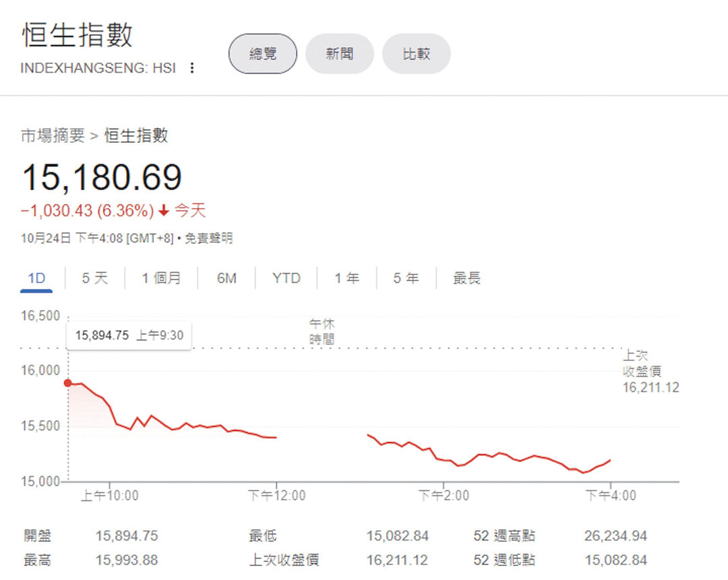Viewport: 728px width, 580px height.
Task: Click the 開盤 value 15,894.75 in table
Action: (x=127, y=536)
